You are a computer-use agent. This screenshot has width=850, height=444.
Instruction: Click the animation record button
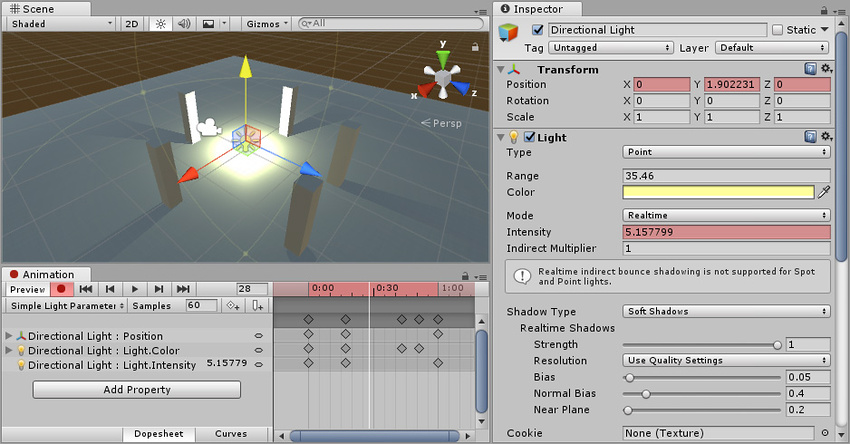(61, 289)
